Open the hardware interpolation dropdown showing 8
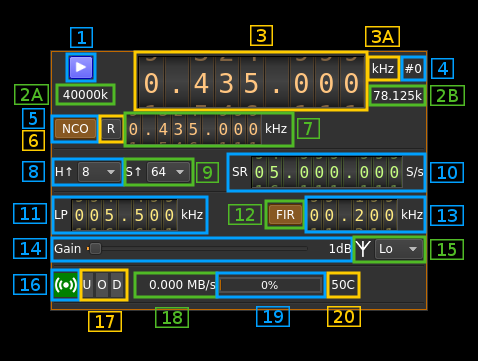 (x=99, y=172)
